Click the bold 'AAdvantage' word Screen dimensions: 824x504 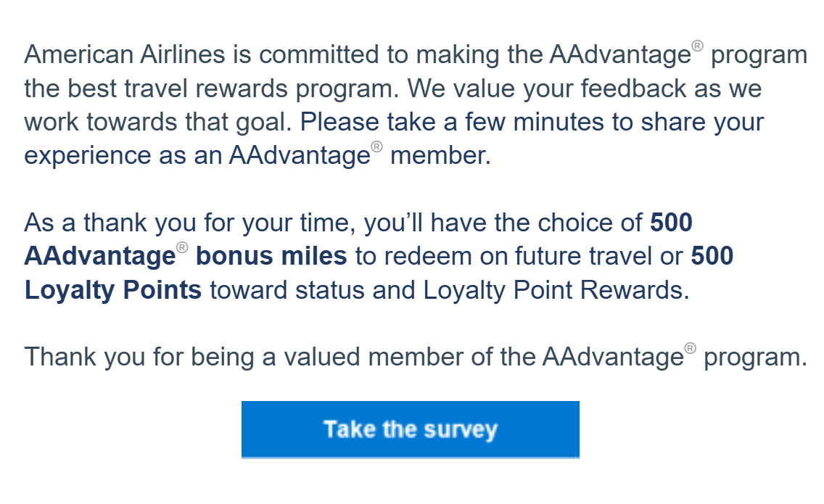[x=99, y=256]
